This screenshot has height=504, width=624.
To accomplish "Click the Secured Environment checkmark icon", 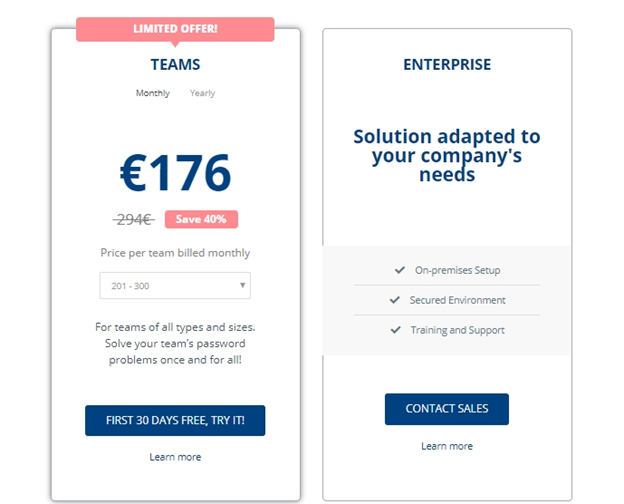I will coord(394,300).
